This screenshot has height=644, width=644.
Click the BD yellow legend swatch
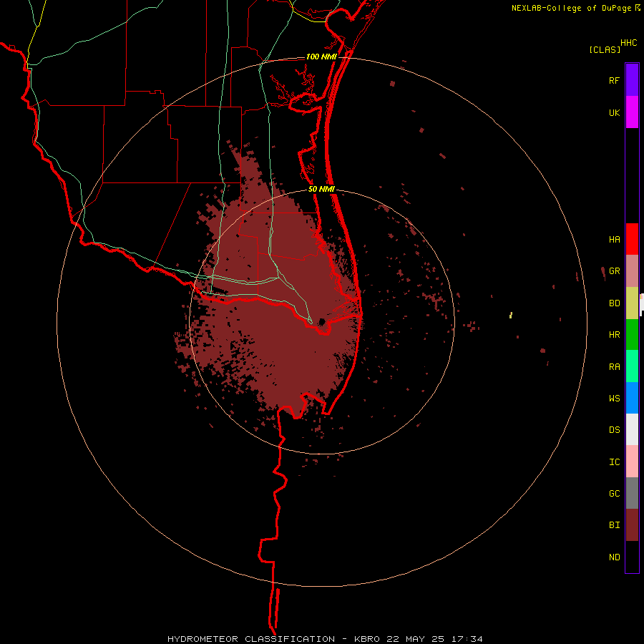pos(632,303)
